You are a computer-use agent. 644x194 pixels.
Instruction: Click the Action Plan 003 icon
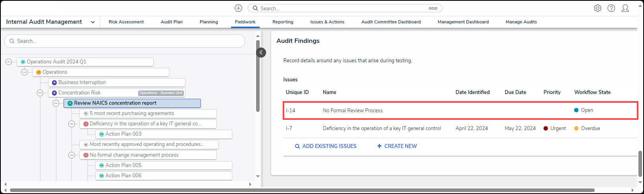[102, 134]
